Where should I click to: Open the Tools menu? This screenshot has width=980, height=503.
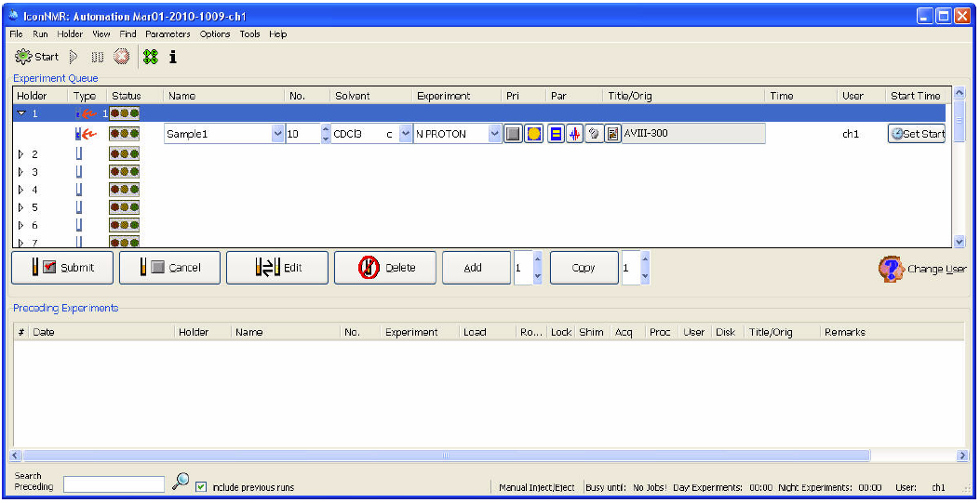coord(250,34)
